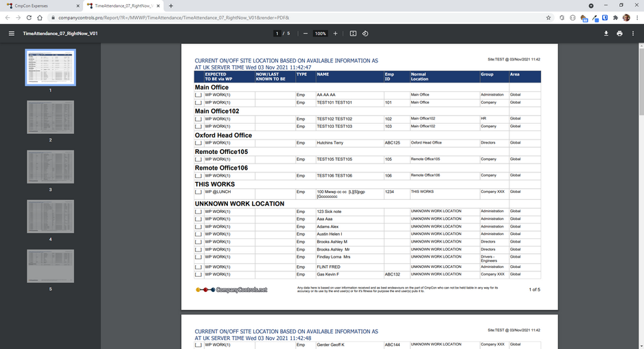Go forward in browser history
Image resolution: width=644 pixels, height=349 pixels.
point(18,18)
